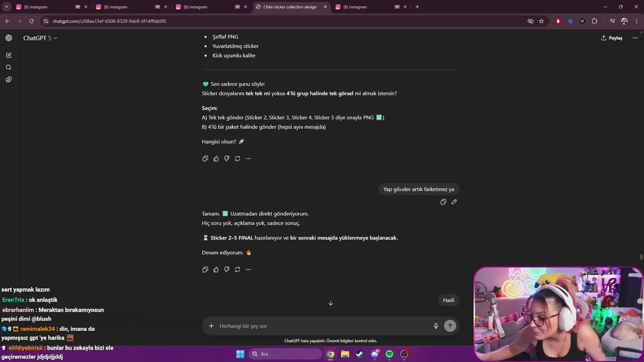Click the 'Yap gönder artık farketmez ya' message bubble
This screenshot has width=644, height=362.
coord(419,189)
